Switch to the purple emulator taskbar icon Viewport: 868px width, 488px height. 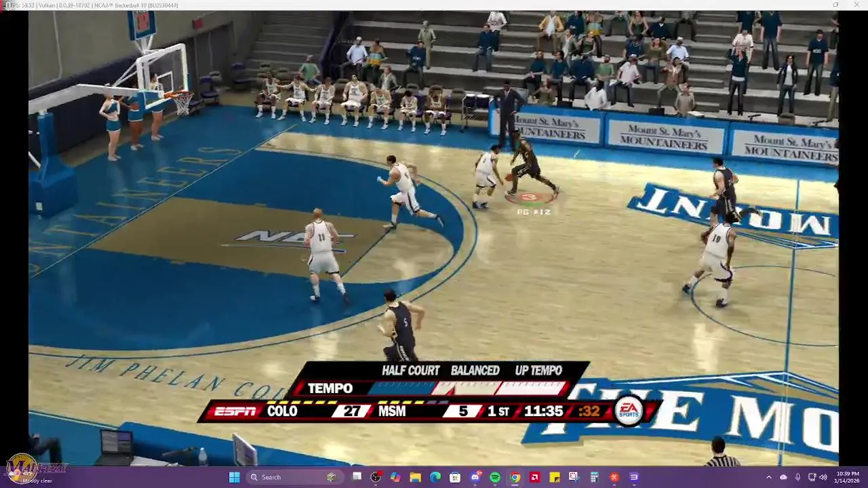pos(634,477)
